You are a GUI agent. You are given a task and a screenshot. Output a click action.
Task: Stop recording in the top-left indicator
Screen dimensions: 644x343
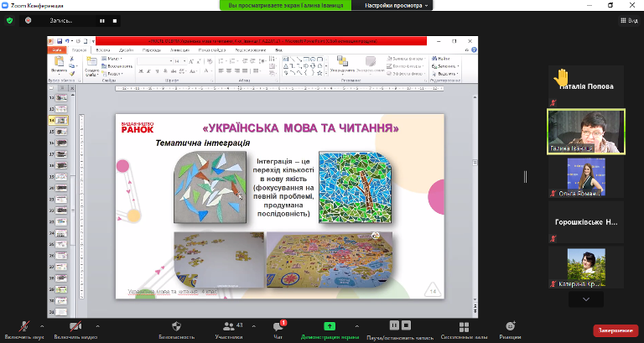115,20
